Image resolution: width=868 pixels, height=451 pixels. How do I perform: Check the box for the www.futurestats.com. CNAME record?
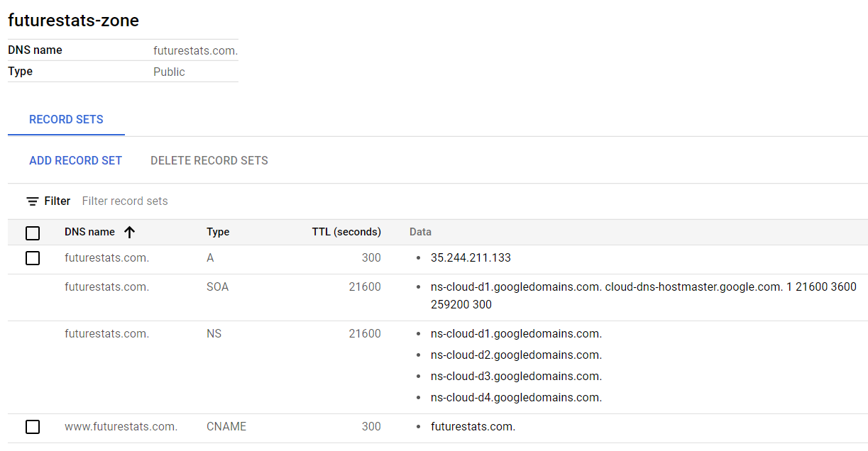(33, 427)
